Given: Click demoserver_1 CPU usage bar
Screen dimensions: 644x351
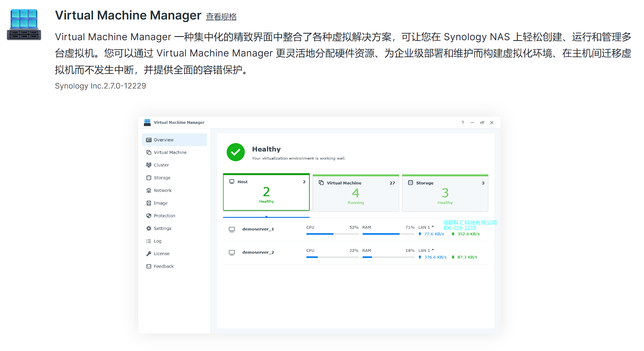Looking at the screenshot, I should point(333,234).
